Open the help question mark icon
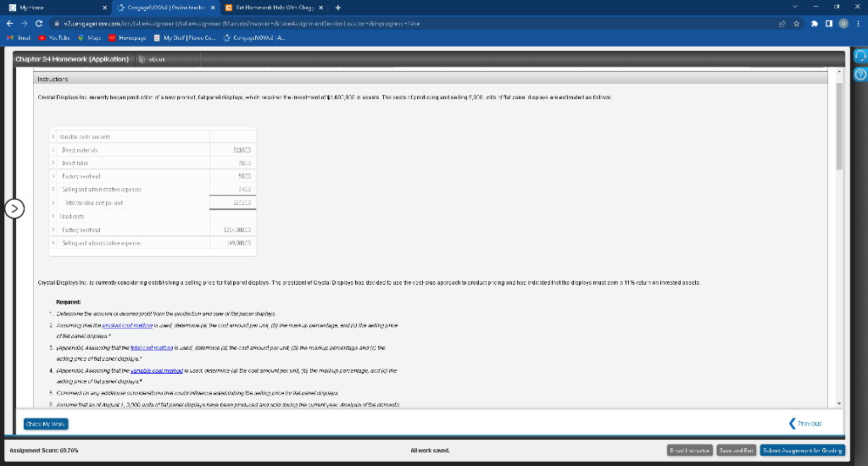868x466 pixels. click(x=860, y=75)
